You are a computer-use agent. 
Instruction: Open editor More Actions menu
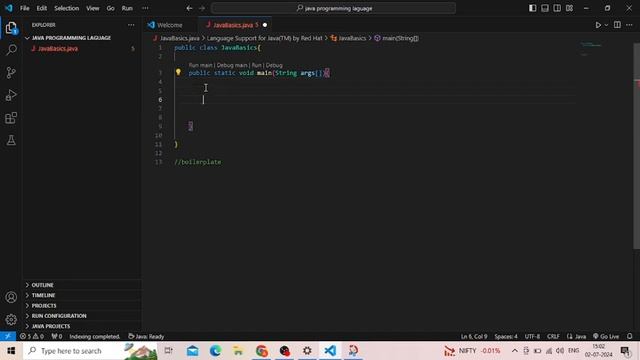tap(629, 25)
